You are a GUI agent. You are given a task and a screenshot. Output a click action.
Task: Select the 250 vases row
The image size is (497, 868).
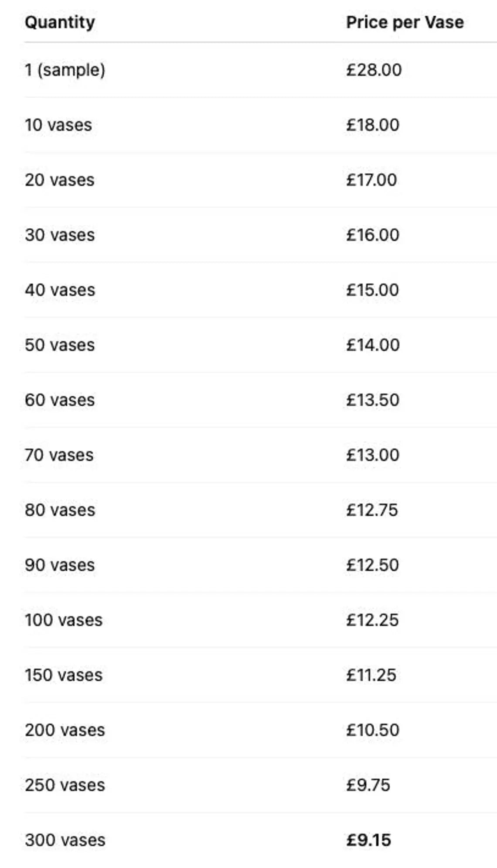click(x=261, y=785)
